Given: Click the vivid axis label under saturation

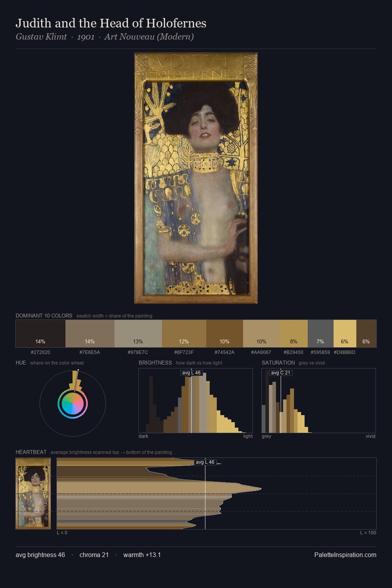Looking at the screenshot, I should [370, 436].
